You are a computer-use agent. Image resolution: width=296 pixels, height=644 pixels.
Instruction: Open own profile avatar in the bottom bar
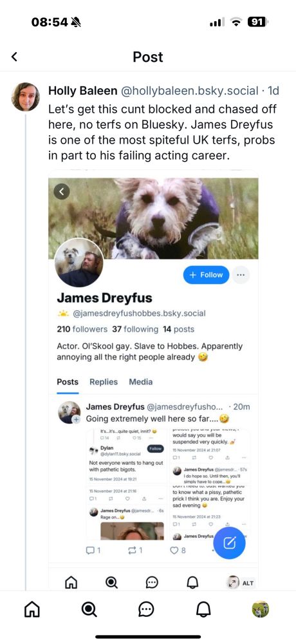click(x=260, y=609)
